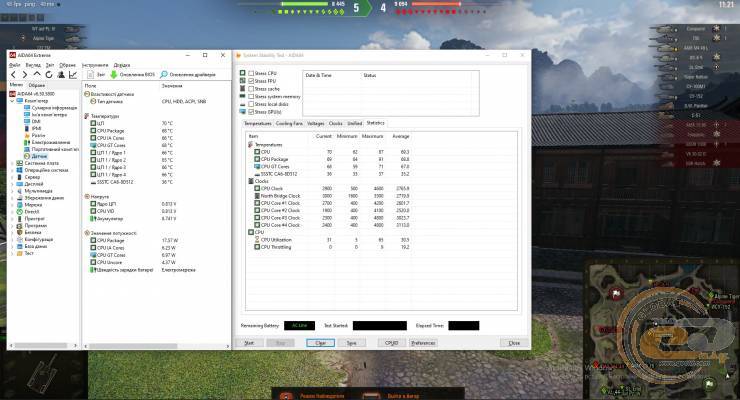Click the Напруга section header icon
The image size is (740, 400).
(87, 196)
